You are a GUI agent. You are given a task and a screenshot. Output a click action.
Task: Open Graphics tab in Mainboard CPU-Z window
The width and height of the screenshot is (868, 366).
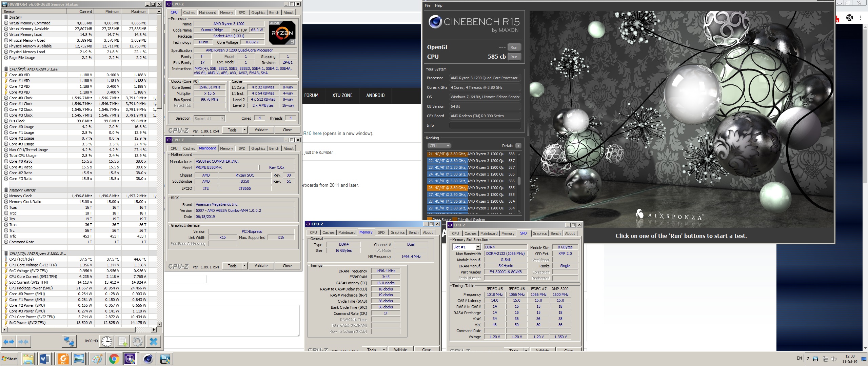coord(258,148)
